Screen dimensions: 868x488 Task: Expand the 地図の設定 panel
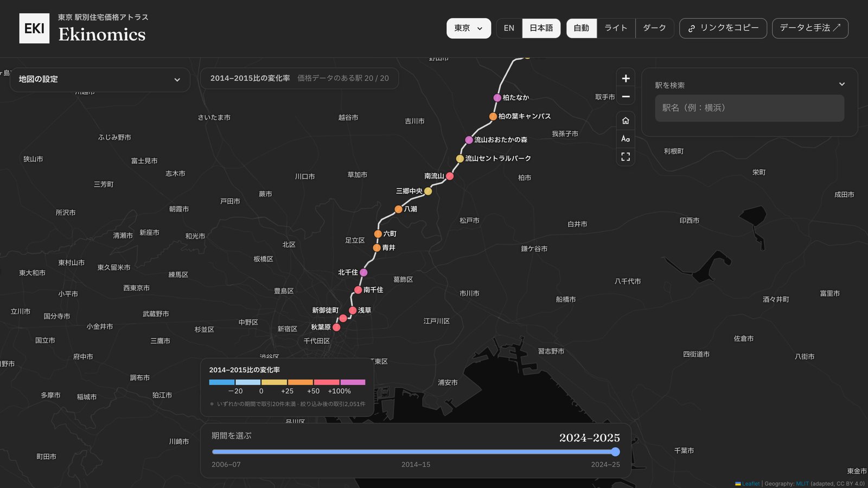[x=100, y=79]
